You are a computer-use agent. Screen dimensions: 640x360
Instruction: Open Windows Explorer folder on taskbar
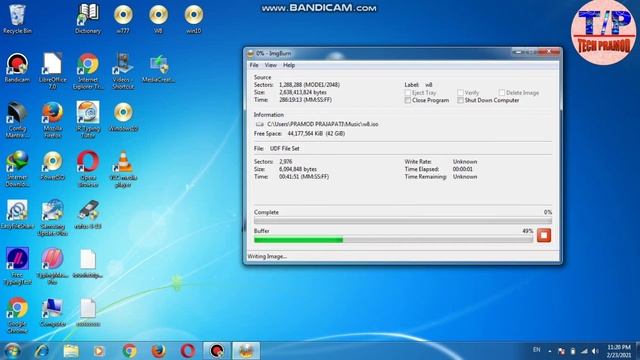point(71,351)
